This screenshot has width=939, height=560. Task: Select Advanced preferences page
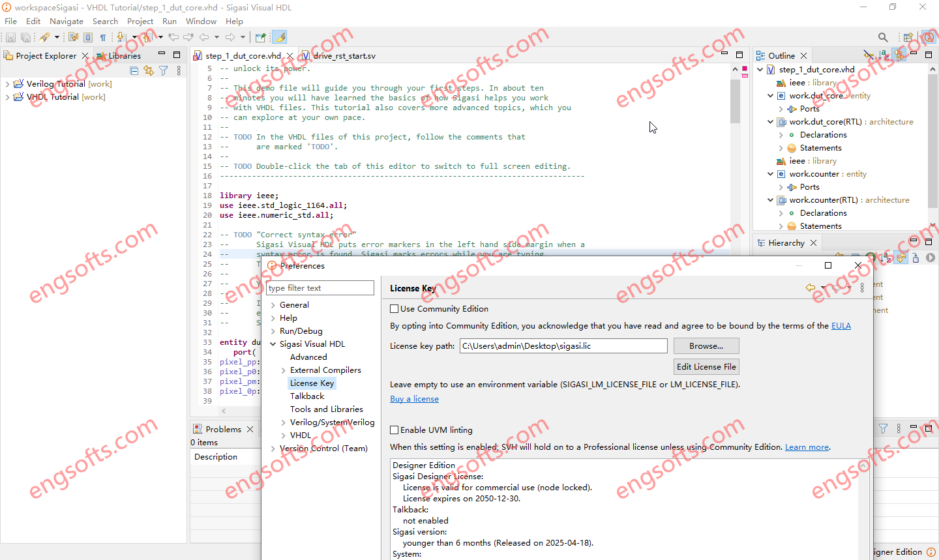point(308,357)
